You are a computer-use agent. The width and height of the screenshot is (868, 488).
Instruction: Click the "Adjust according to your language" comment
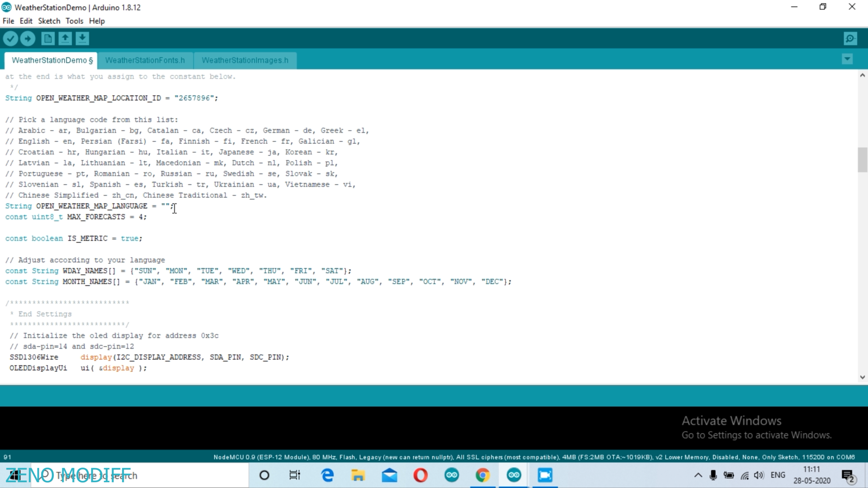tap(85, 260)
